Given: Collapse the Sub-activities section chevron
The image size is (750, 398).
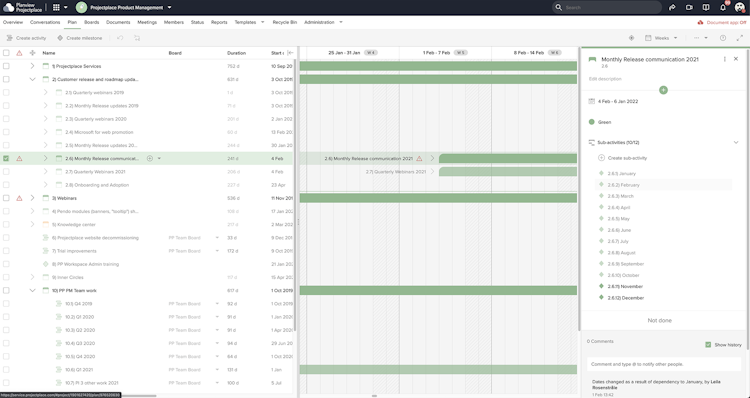Looking at the screenshot, I should tap(736, 143).
